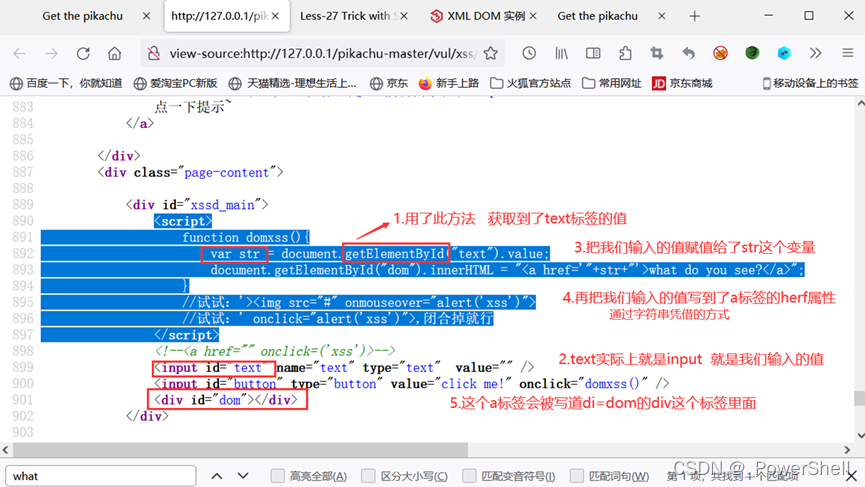Open 天猫精选 bookmark
This screenshot has height=487, width=865.
tap(292, 83)
